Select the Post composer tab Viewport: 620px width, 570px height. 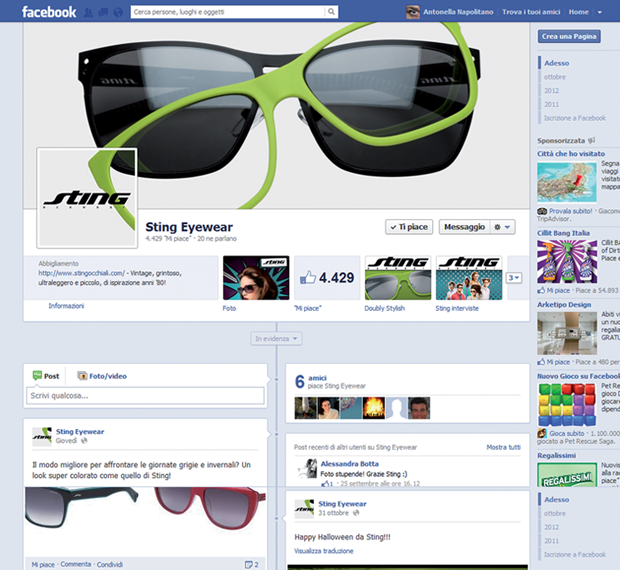pyautogui.click(x=46, y=376)
